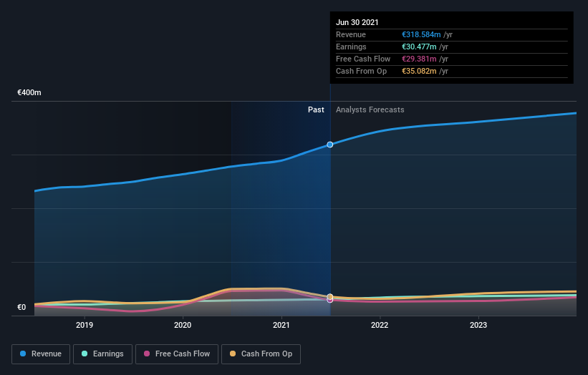
Task: Click the 2023 x-axis label
Action: click(x=478, y=325)
